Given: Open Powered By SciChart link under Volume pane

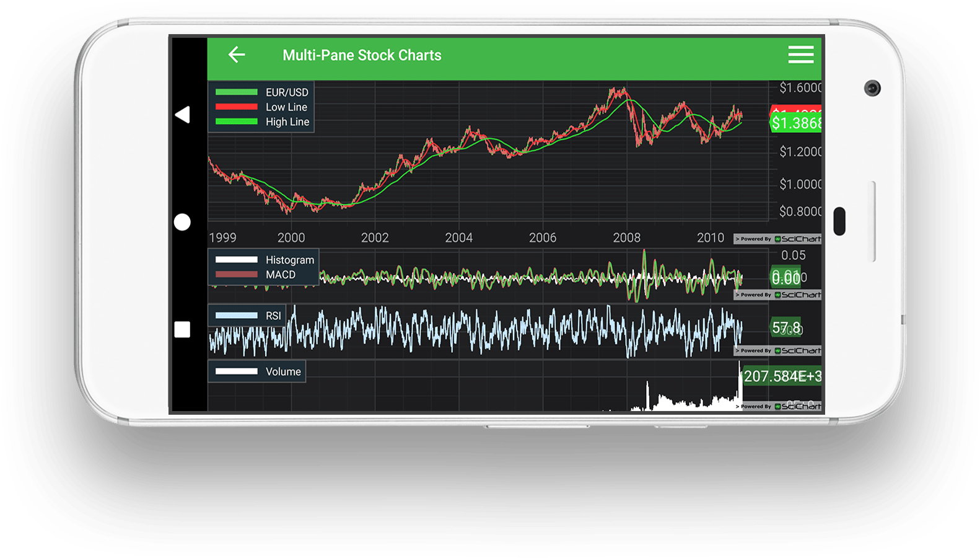Looking at the screenshot, I should [x=777, y=406].
